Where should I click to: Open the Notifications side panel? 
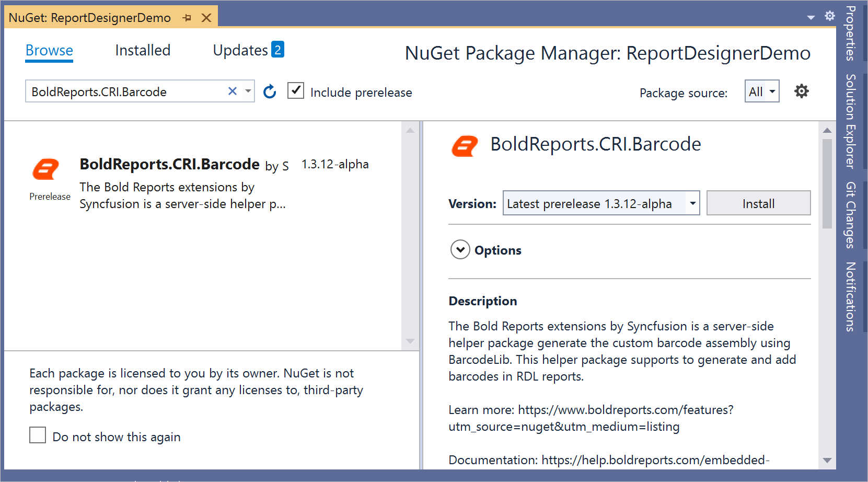(x=851, y=296)
